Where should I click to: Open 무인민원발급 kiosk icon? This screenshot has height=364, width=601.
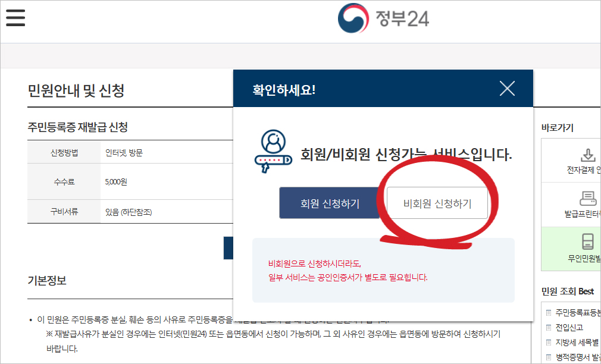coord(587,242)
